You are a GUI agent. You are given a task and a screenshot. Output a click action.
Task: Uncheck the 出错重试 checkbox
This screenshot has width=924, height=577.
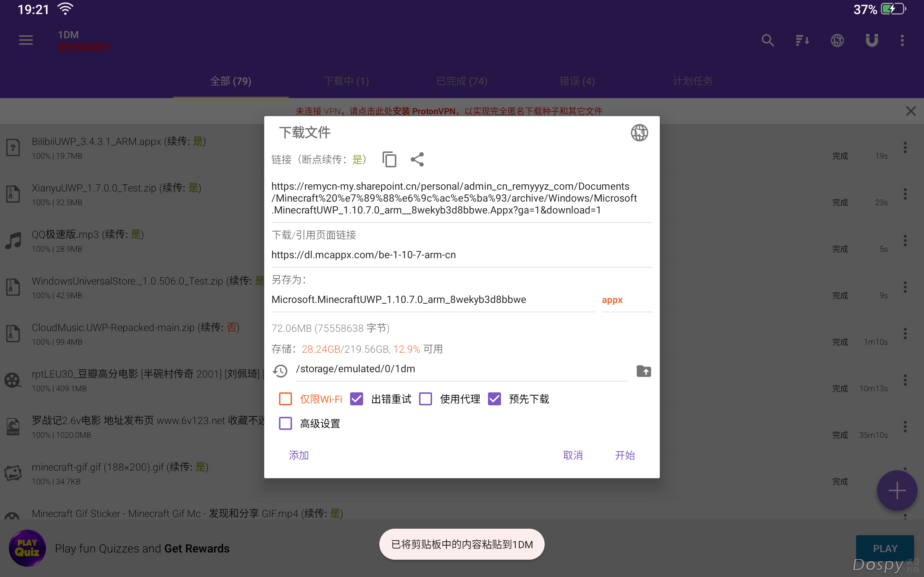pos(357,399)
